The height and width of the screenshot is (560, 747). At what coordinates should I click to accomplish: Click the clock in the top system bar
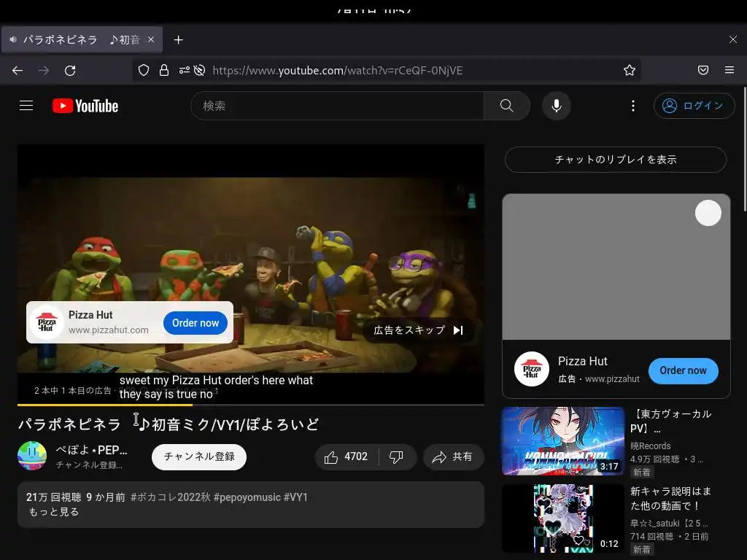374,9
